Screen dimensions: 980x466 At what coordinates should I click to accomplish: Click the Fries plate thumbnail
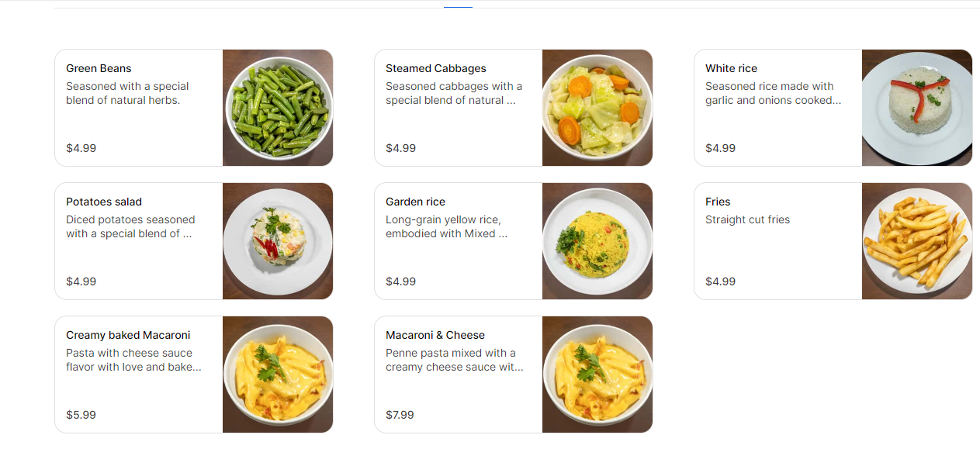pyautogui.click(x=917, y=241)
